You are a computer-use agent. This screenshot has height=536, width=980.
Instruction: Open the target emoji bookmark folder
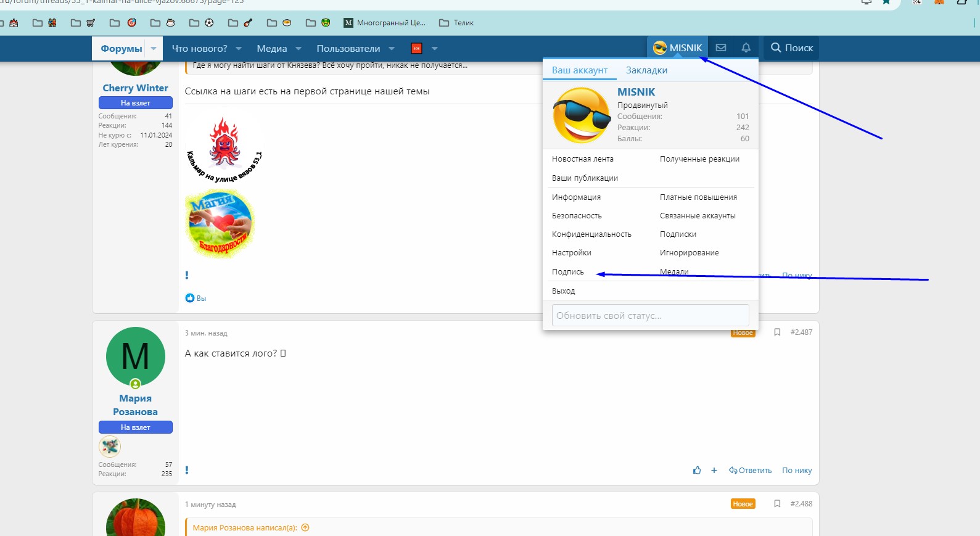(123, 23)
